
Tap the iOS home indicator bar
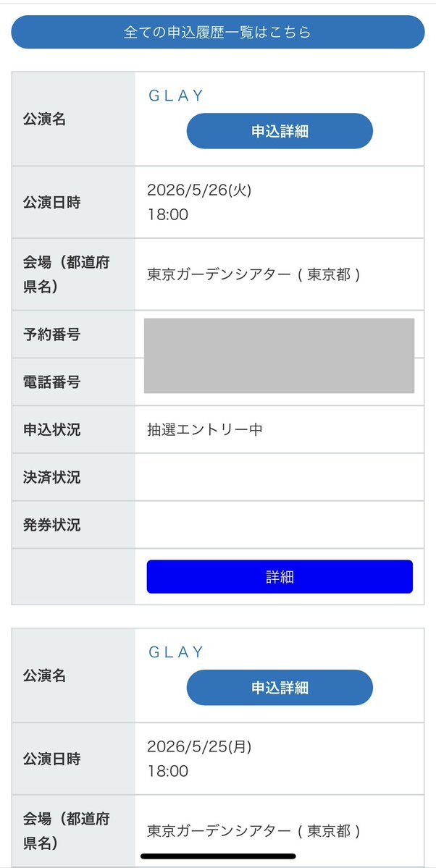coord(218,856)
